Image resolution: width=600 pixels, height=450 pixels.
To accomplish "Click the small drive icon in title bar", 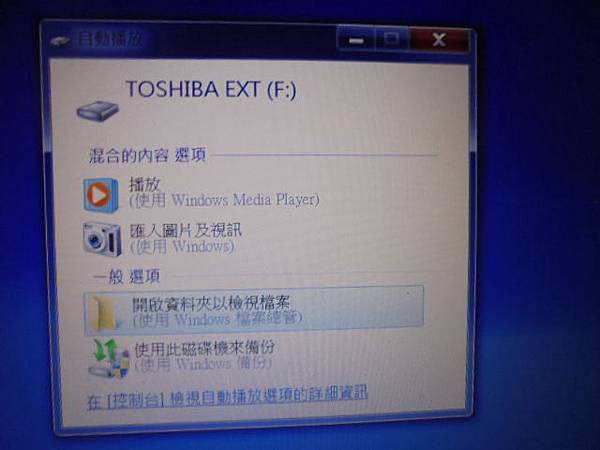I will [60, 41].
